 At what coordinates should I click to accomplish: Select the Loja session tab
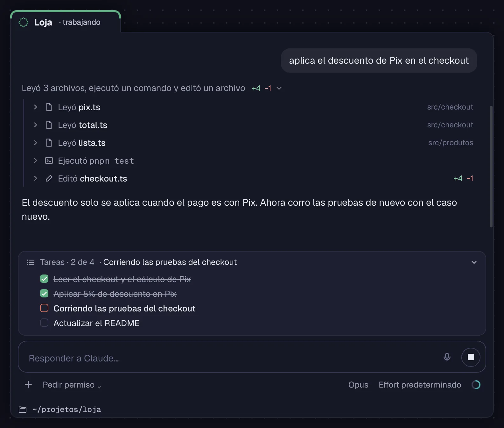click(x=66, y=22)
